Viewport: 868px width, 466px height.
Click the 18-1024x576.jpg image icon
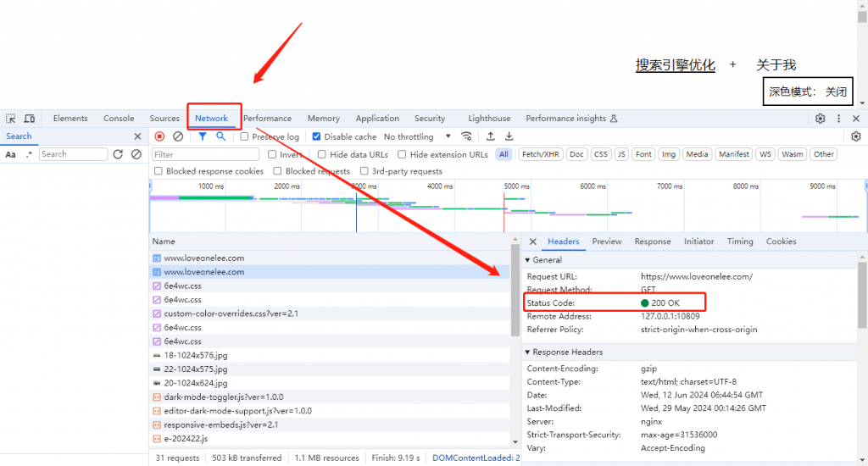tap(157, 355)
